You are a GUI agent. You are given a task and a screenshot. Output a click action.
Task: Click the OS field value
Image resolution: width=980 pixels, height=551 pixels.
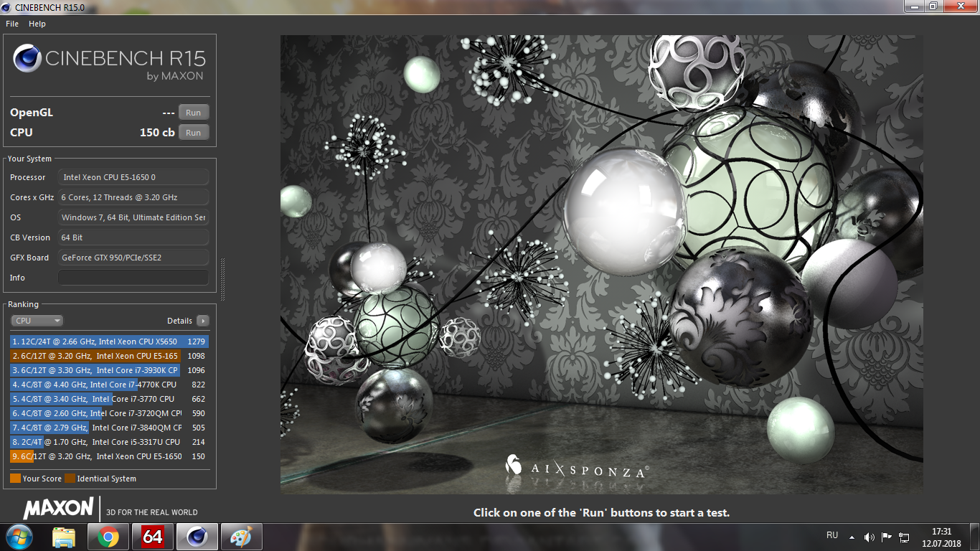[x=133, y=217]
